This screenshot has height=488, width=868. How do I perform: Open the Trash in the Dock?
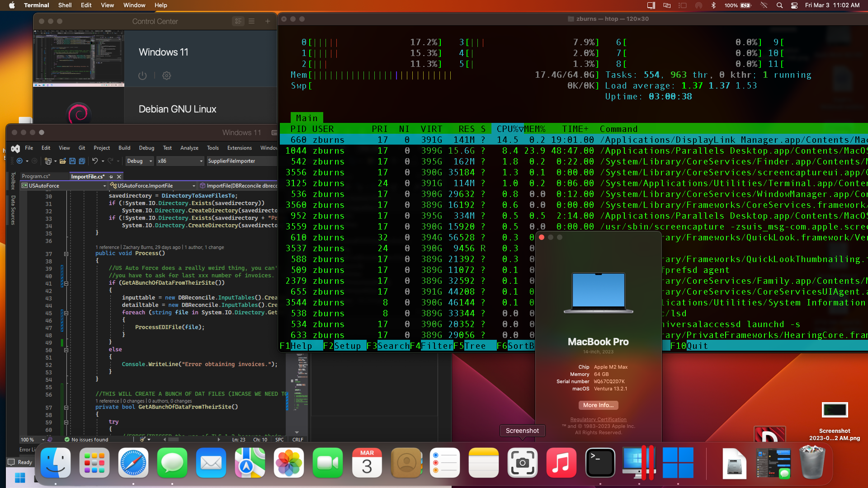coord(812,463)
